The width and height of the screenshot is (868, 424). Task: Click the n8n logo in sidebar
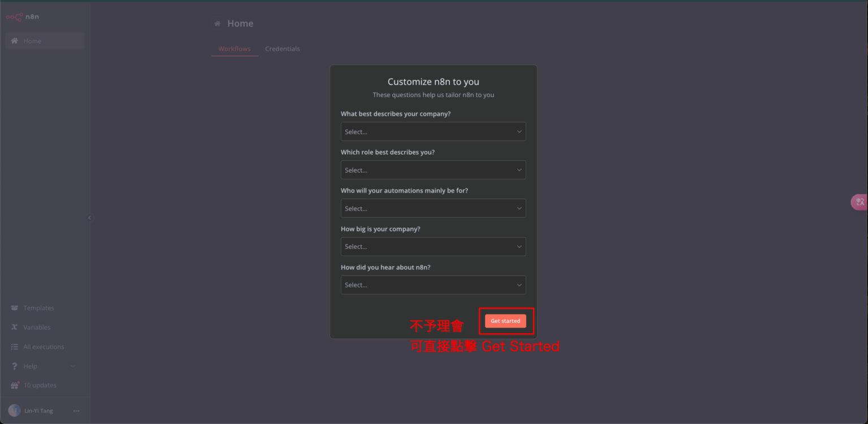pos(22,17)
